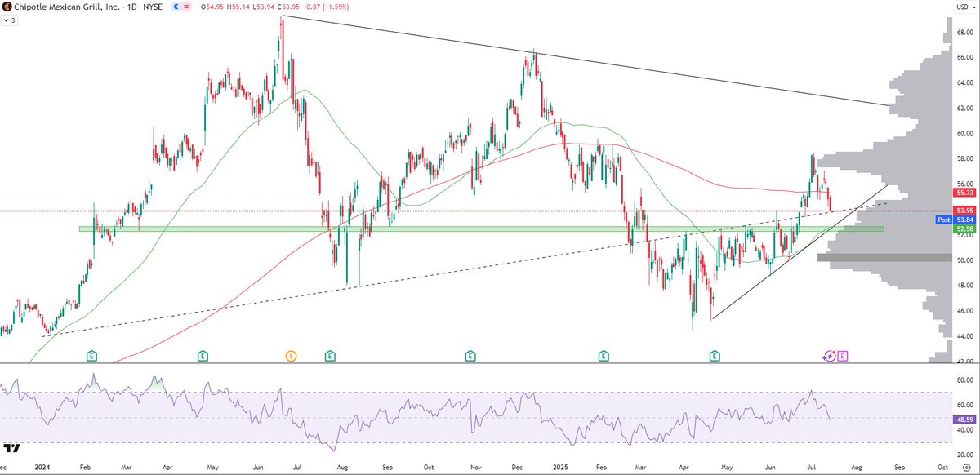The image size is (980, 475).
Task: Click the April 2025 earnings E marker
Action: point(715,355)
